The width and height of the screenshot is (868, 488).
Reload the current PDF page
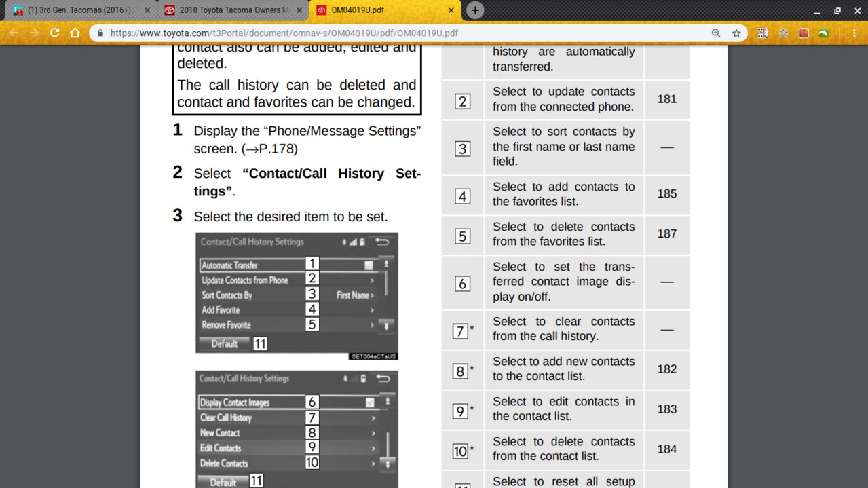click(54, 33)
